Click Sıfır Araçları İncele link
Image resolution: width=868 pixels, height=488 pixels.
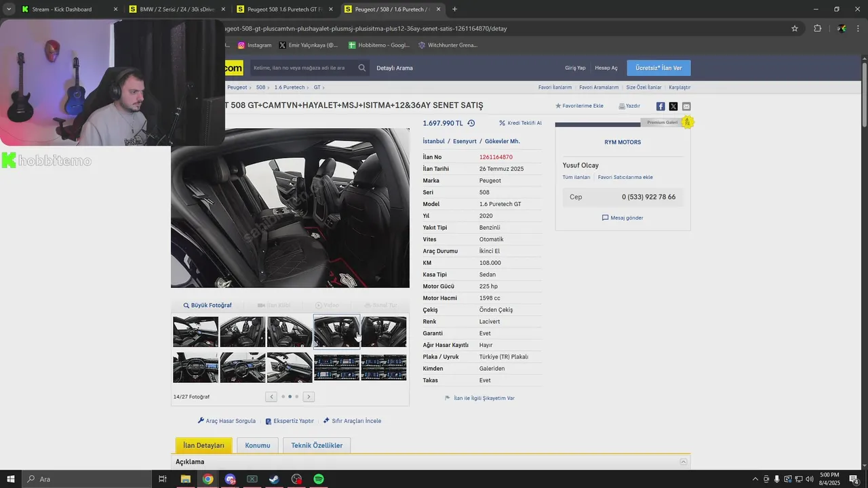[352, 421]
